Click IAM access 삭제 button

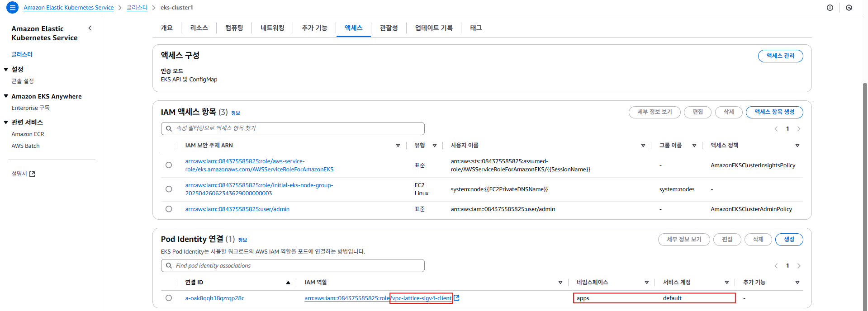[x=729, y=112]
